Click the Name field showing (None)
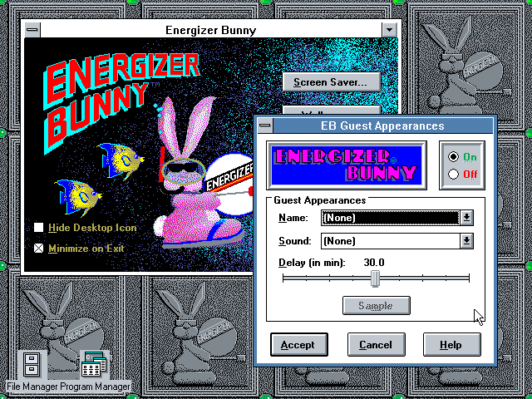 pyautogui.click(x=391, y=218)
